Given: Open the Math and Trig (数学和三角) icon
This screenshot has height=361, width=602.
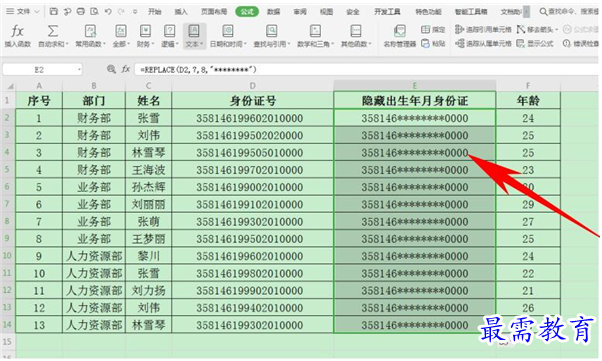Looking at the screenshot, I should [x=315, y=31].
